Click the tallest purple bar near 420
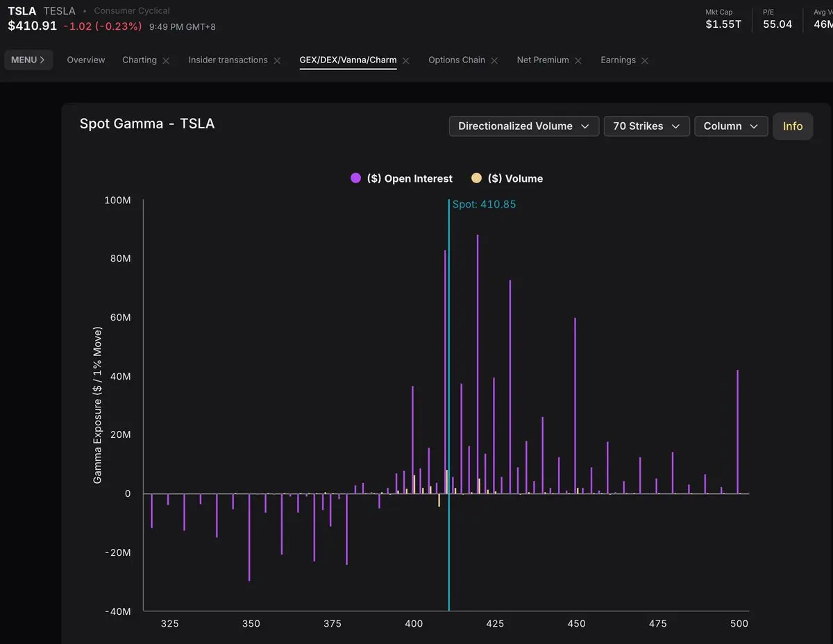This screenshot has height=644, width=833. tap(478, 364)
